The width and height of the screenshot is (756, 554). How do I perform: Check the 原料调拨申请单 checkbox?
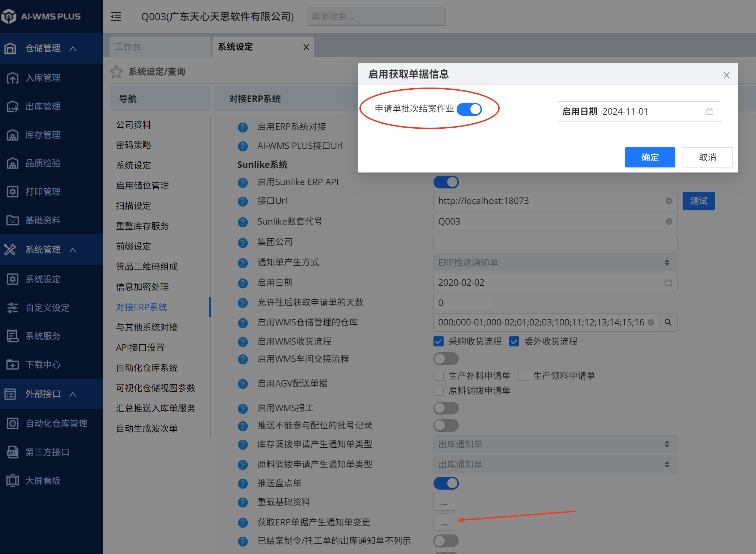(439, 391)
